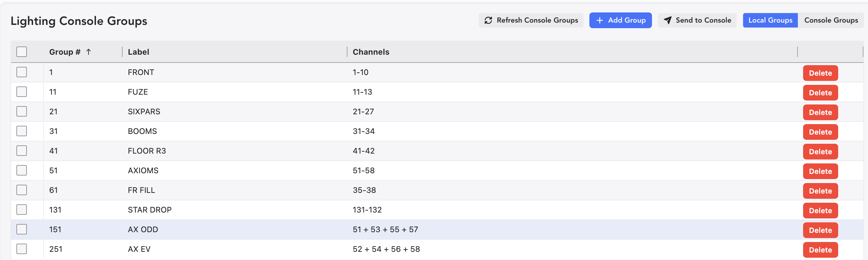Image resolution: width=868 pixels, height=260 pixels.
Task: Switch to Local Groups tab
Action: (770, 21)
